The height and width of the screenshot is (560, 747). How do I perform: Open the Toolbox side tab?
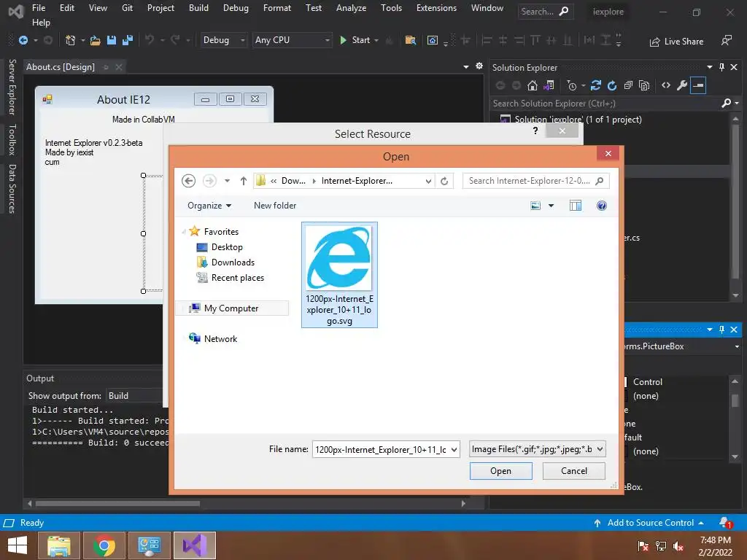tap(12, 139)
